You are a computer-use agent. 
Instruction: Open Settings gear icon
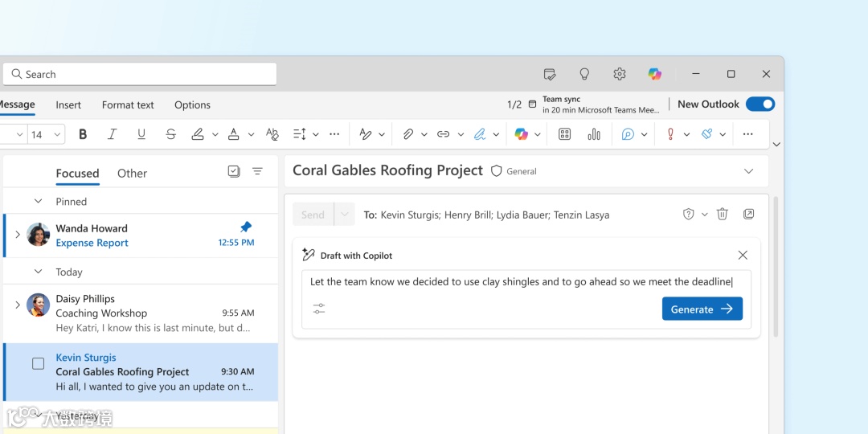(620, 74)
